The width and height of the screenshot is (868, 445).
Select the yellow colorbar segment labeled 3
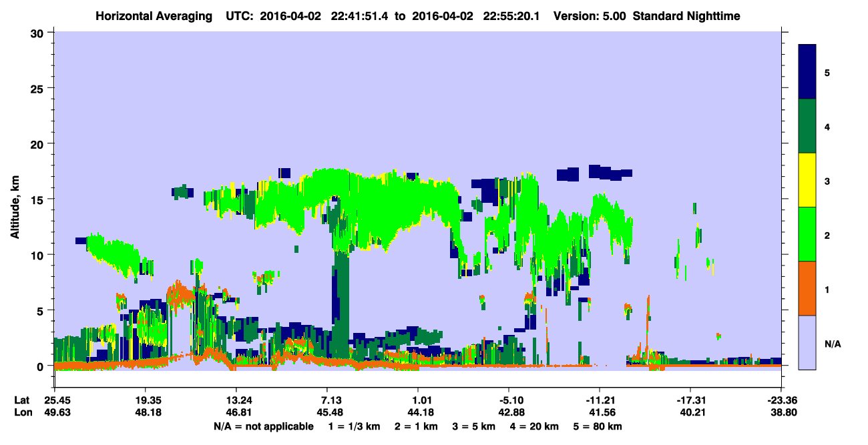pos(807,180)
